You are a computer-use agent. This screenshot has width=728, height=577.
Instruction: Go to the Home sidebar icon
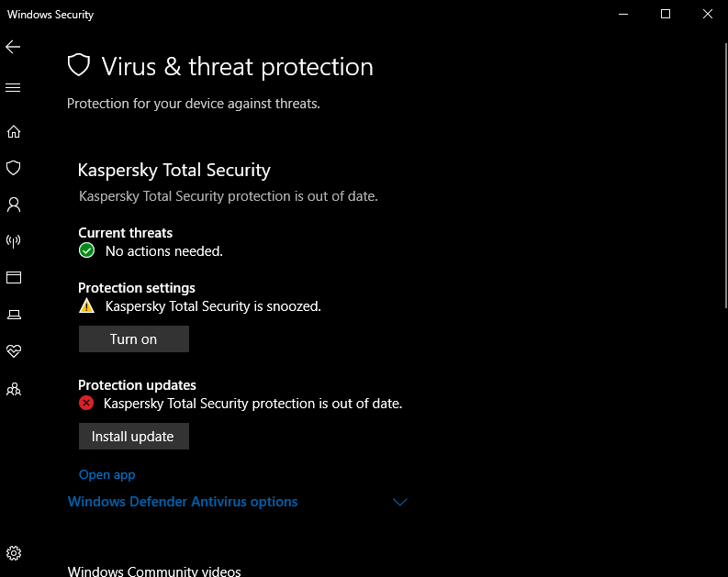[x=13, y=131]
